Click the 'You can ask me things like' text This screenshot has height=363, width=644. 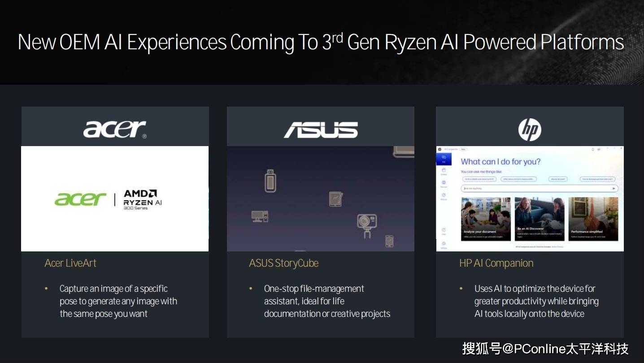pyautogui.click(x=482, y=172)
